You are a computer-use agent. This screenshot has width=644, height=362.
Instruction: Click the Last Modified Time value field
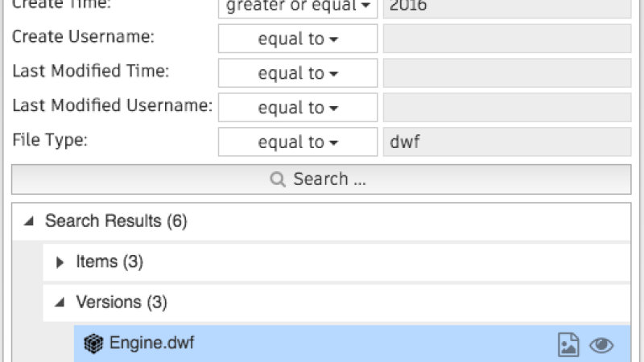(x=507, y=73)
